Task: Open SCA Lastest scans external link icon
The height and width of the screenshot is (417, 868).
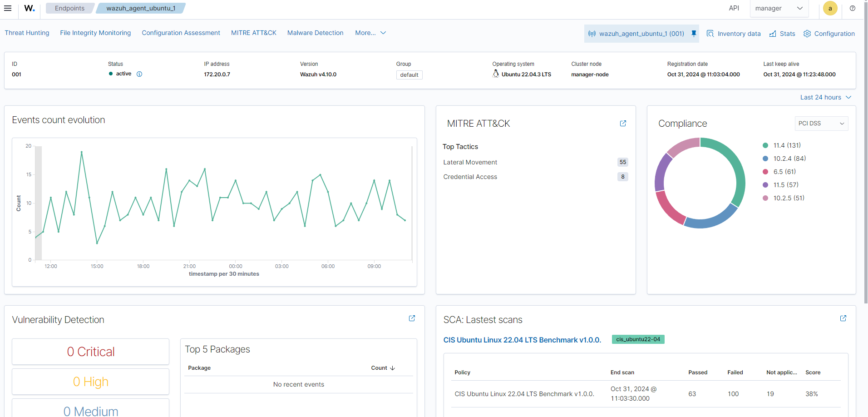Action: (843, 318)
